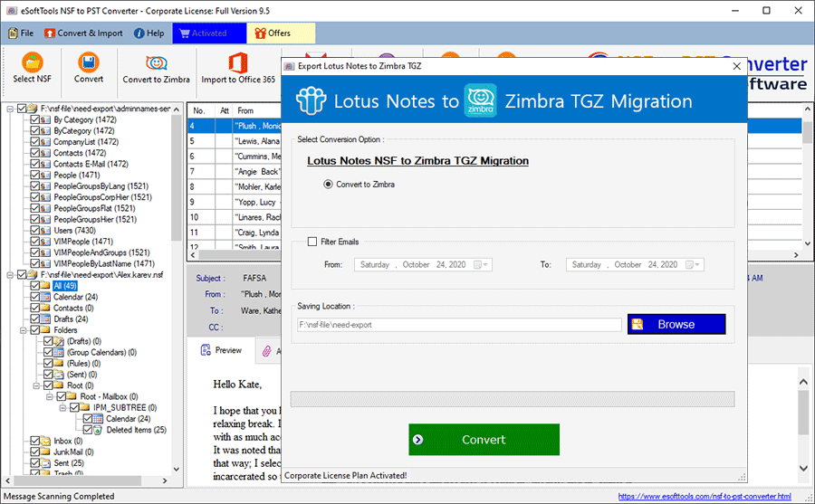
Task: Click the Import to Office 365 icon
Action: 238,62
